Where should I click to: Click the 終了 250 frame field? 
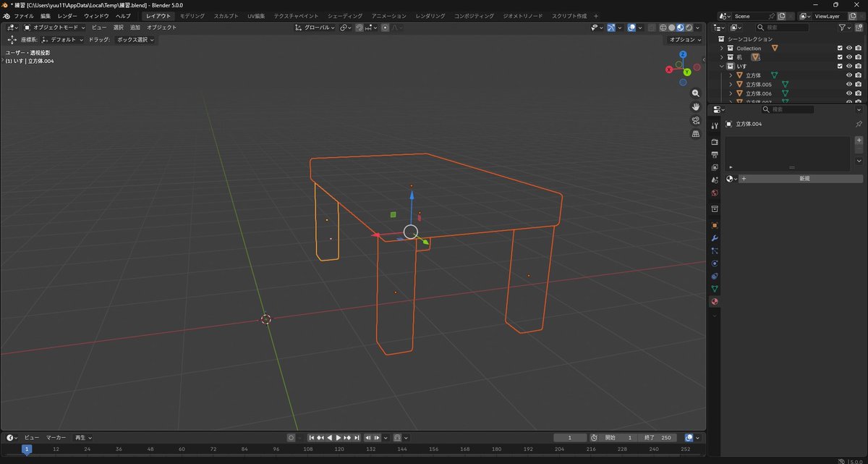pos(658,437)
